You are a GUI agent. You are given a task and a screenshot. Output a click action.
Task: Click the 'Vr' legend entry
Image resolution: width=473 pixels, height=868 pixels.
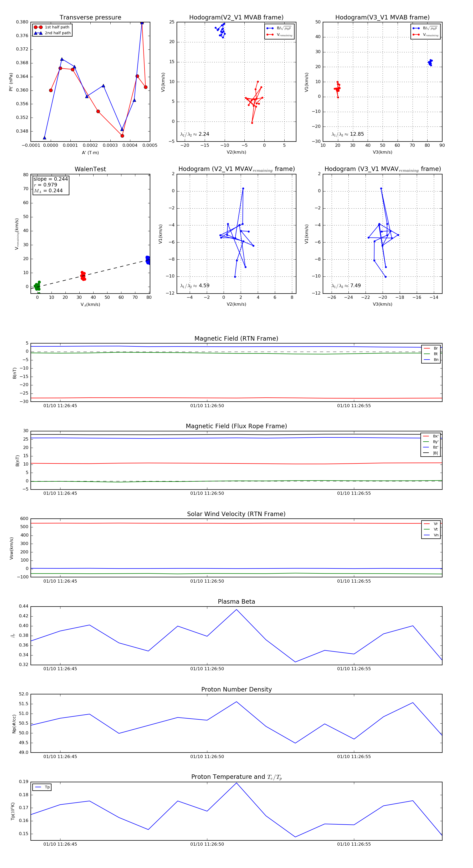[431, 524]
